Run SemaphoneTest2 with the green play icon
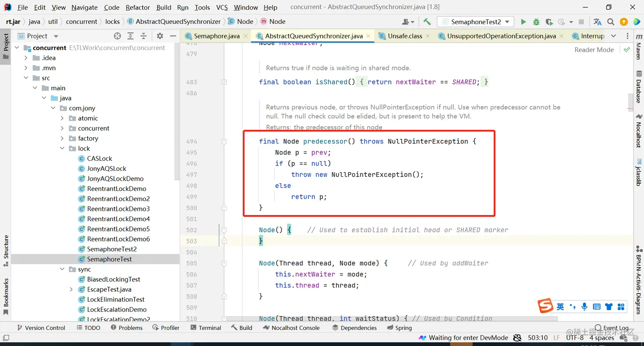The width and height of the screenshot is (644, 346). [523, 22]
